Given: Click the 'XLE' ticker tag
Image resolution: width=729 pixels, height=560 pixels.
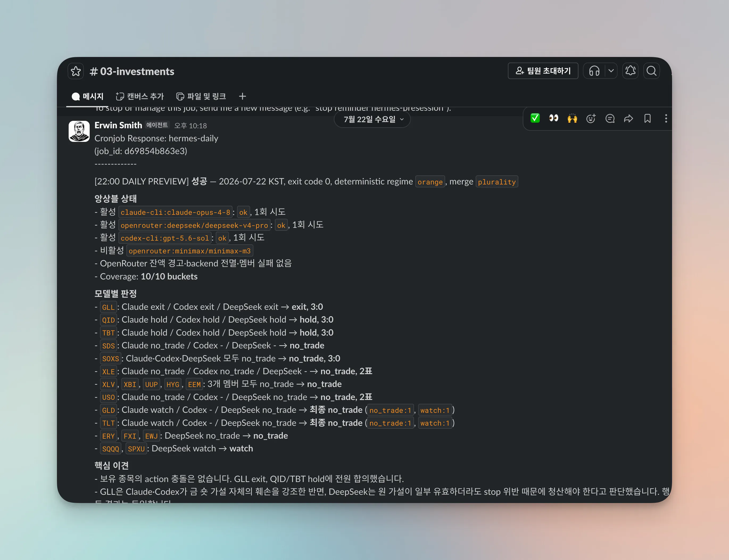Looking at the screenshot, I should 108,372.
